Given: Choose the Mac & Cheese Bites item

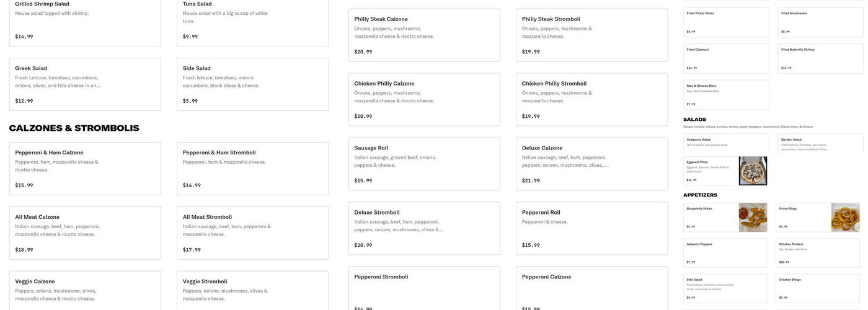Looking at the screenshot, I should coord(726,95).
